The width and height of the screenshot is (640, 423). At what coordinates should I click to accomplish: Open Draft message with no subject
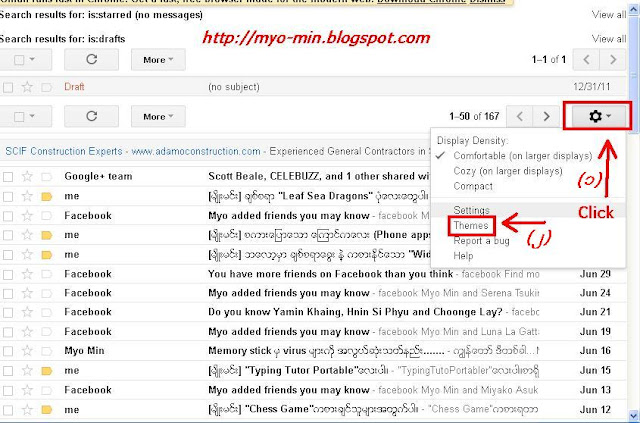[233, 87]
